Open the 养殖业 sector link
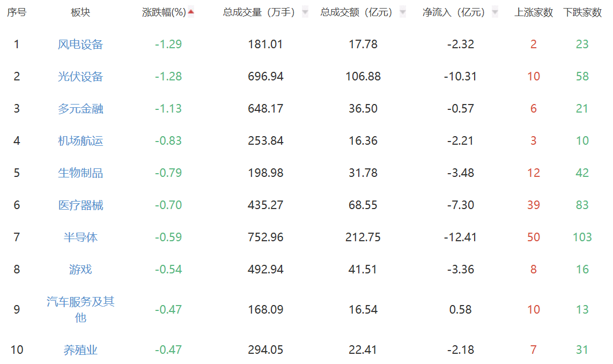Viewport: 613px width, 364px height. tap(80, 350)
